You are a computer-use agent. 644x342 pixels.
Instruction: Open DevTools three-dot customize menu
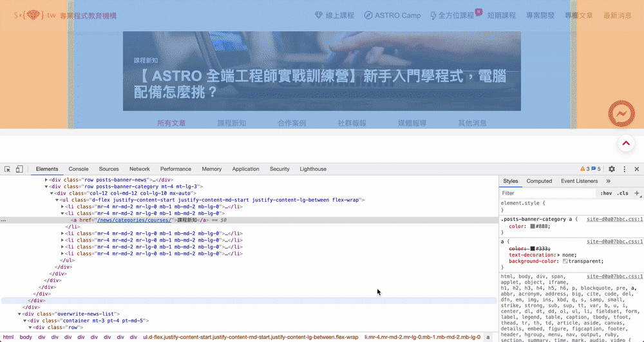(x=624, y=169)
